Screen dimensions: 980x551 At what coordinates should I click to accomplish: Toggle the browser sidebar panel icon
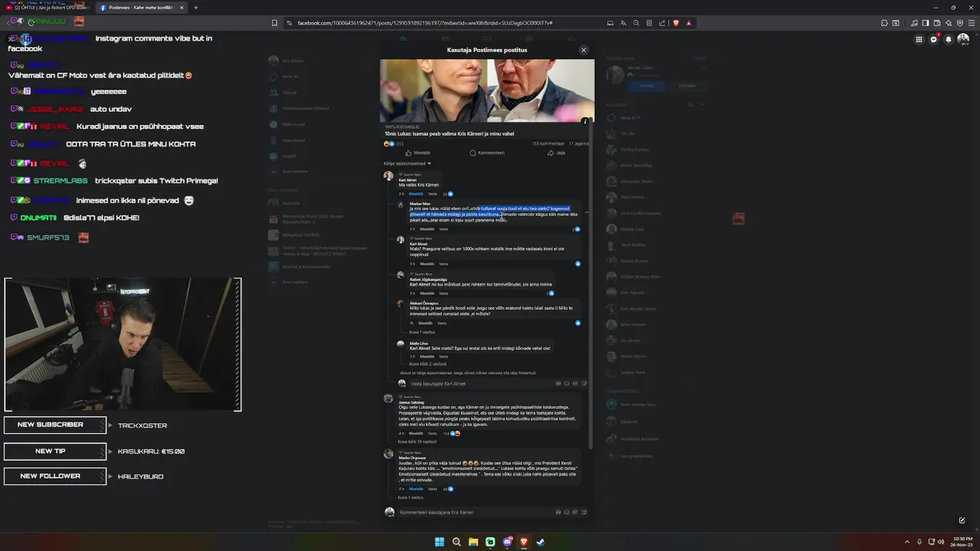925,23
